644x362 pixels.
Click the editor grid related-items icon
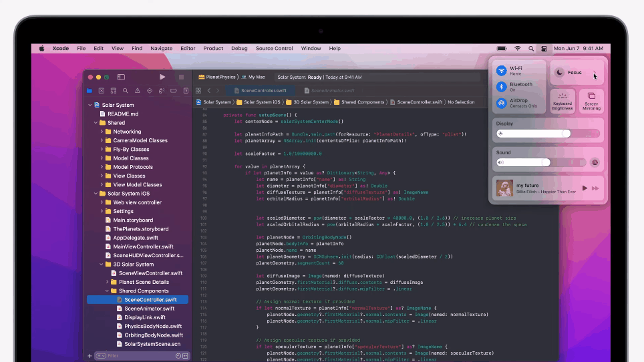[199, 90]
